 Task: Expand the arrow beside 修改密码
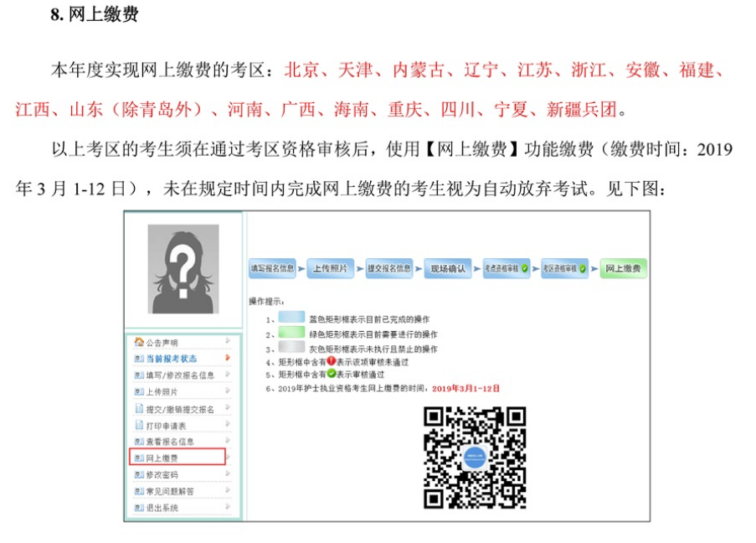tap(228, 474)
